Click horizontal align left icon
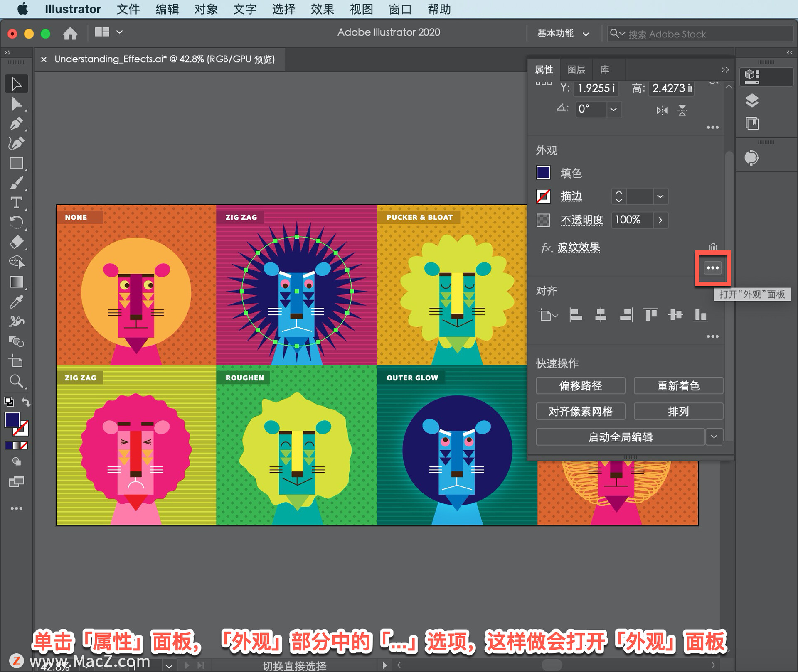The height and width of the screenshot is (672, 798). click(x=576, y=315)
